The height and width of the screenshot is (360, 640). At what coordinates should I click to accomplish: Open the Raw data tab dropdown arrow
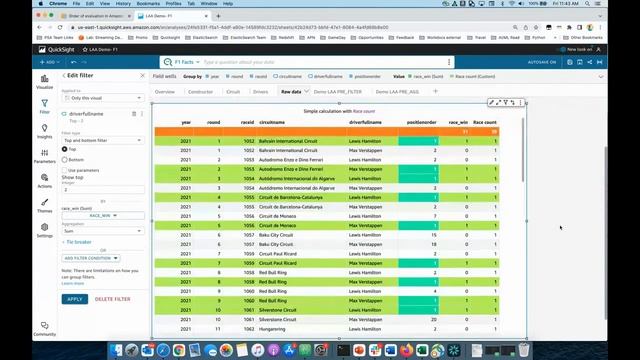[307, 91]
